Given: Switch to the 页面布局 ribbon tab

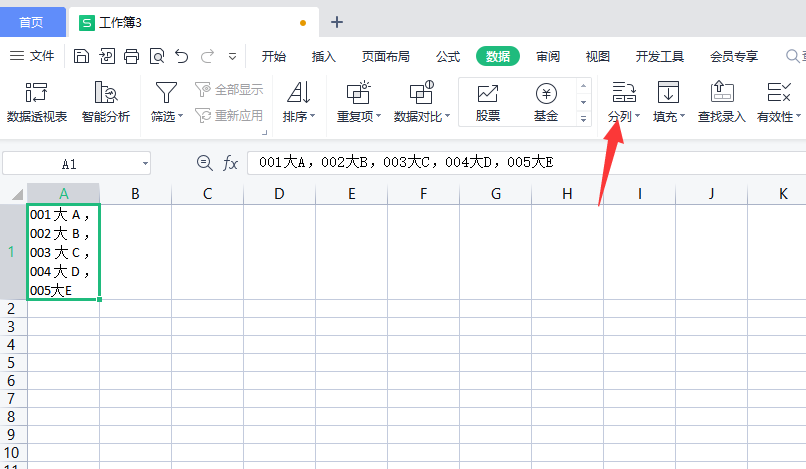Looking at the screenshot, I should click(x=386, y=56).
